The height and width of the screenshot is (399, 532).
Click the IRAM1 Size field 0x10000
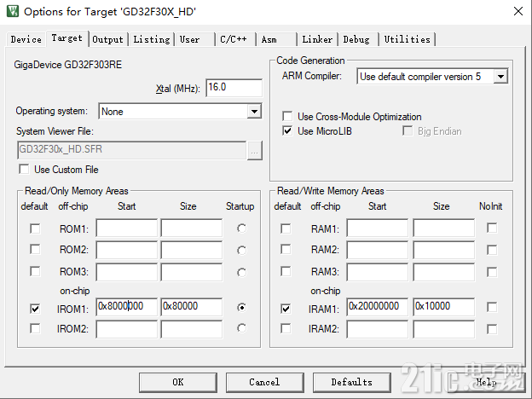[x=444, y=307]
